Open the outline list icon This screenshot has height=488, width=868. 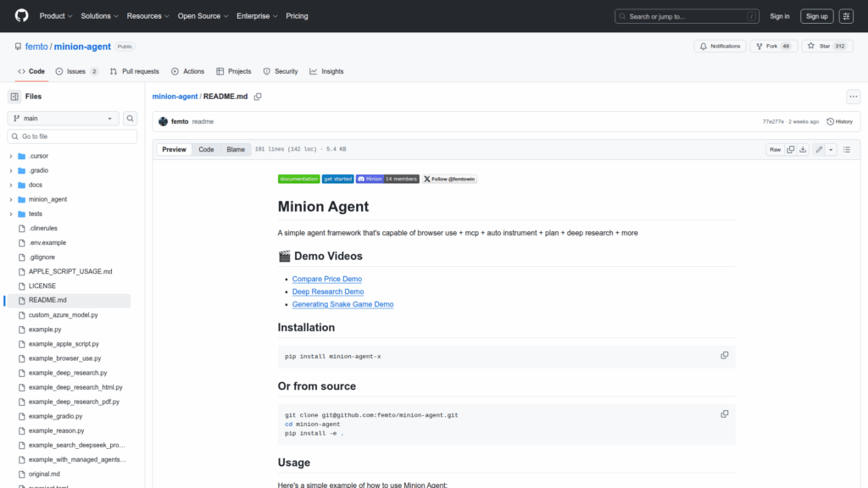[846, 149]
